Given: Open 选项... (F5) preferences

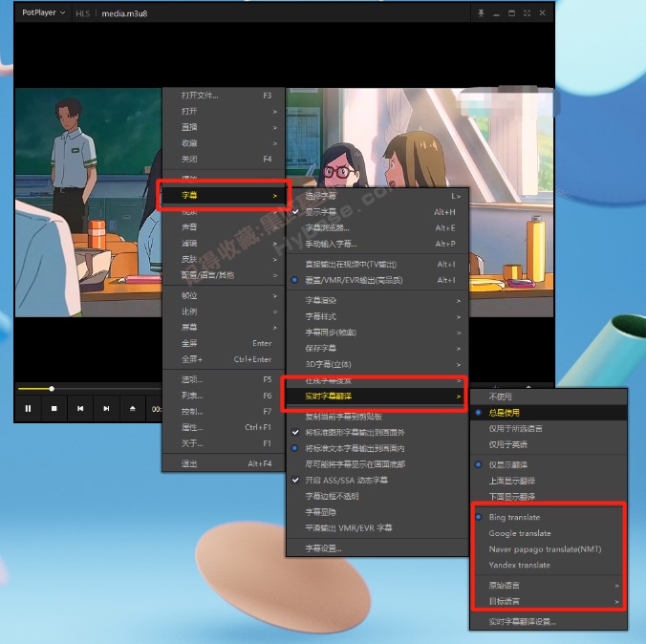Looking at the screenshot, I should [x=224, y=379].
